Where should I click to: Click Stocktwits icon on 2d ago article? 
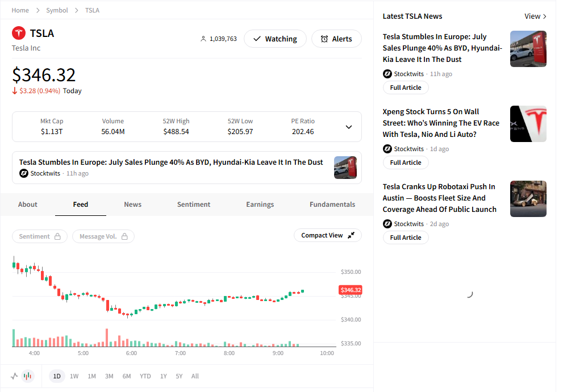tap(387, 224)
